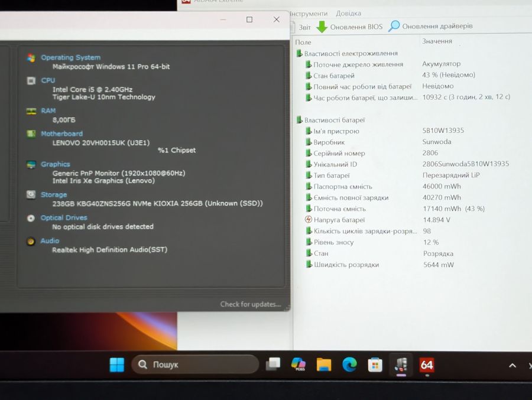
Task: Click the Пошук taskbar search box
Action: 194,365
